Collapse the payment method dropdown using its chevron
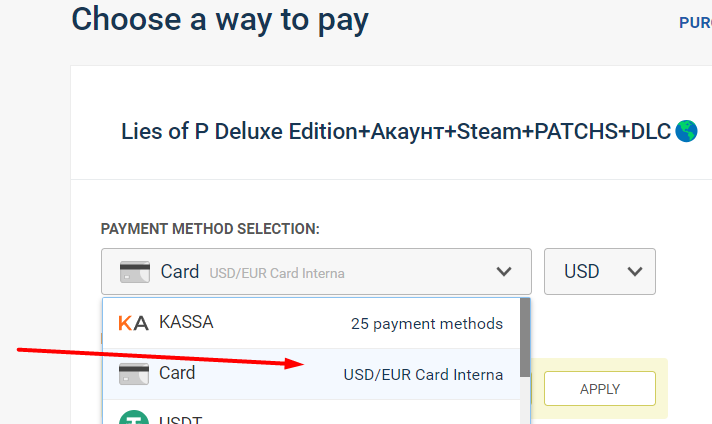This screenshot has width=712, height=424. click(x=504, y=272)
